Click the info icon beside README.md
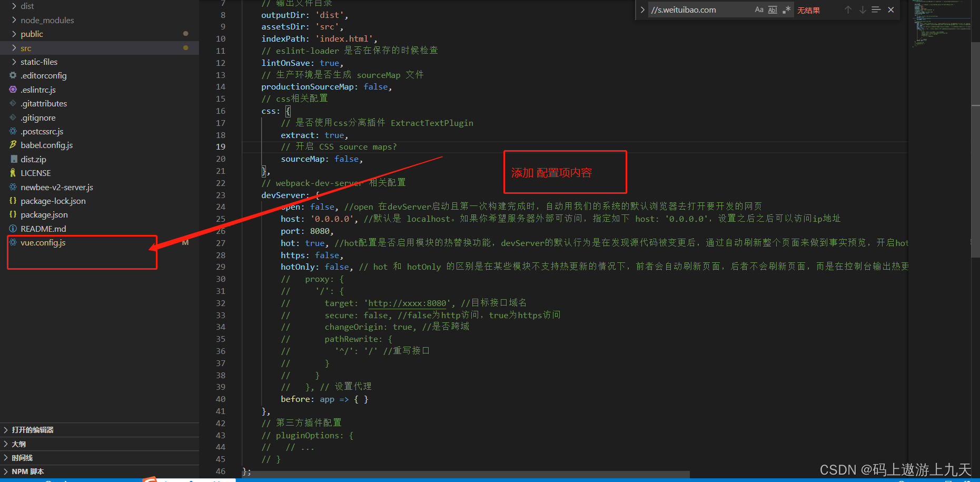Viewport: 980px width, 482px height. click(x=13, y=229)
